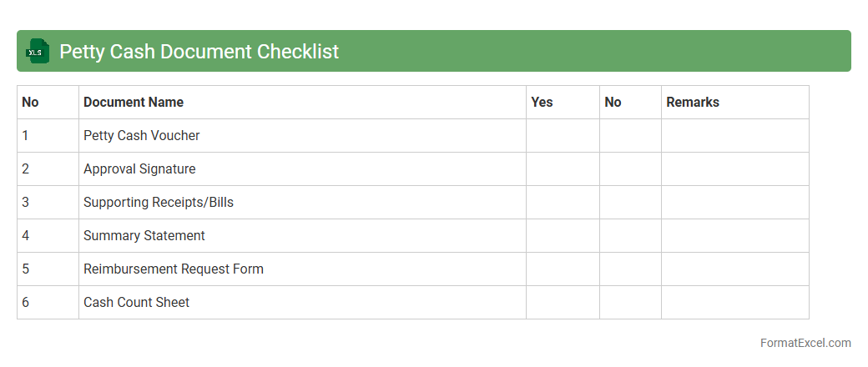Select the Cash Count Sheet entry

(136, 302)
